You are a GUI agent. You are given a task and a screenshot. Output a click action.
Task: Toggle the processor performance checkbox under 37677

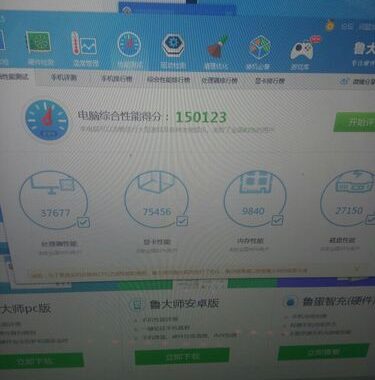83,222
